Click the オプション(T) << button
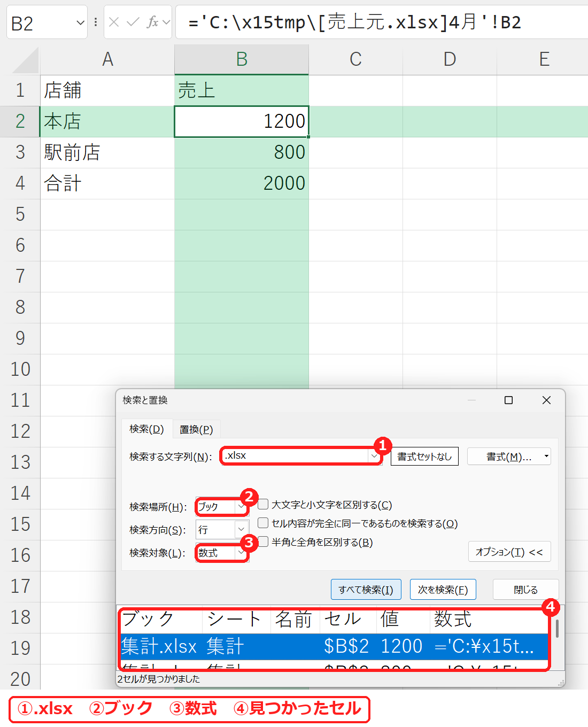The width and height of the screenshot is (588, 727). pyautogui.click(x=509, y=552)
